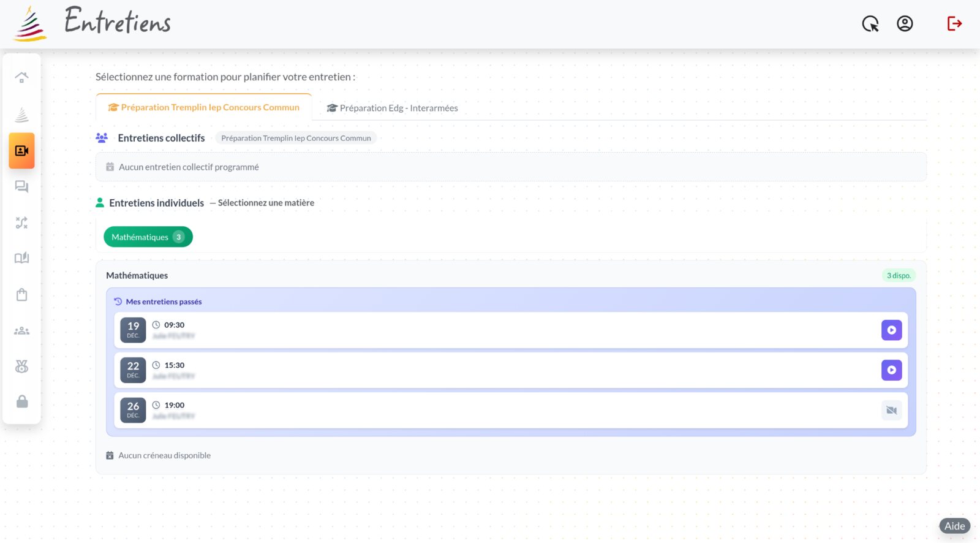The image size is (980, 543).
Task: Click 'Aucun entretien collectif programmé' message
Action: click(x=189, y=167)
